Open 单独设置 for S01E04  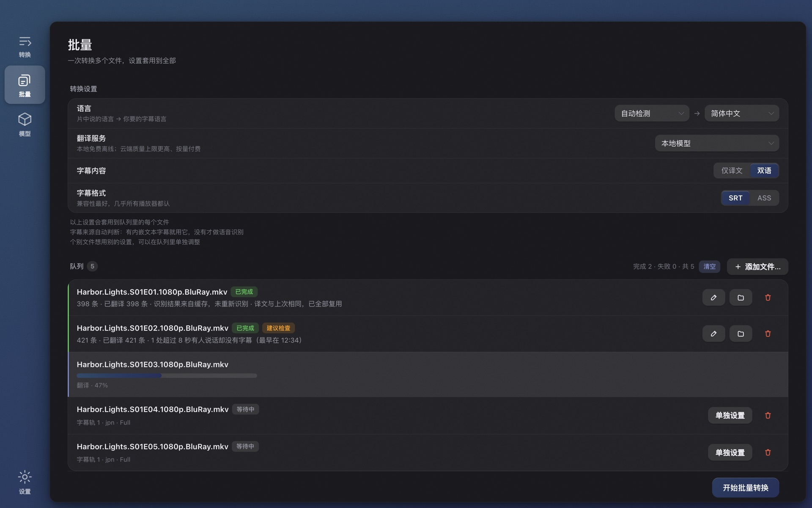point(730,415)
